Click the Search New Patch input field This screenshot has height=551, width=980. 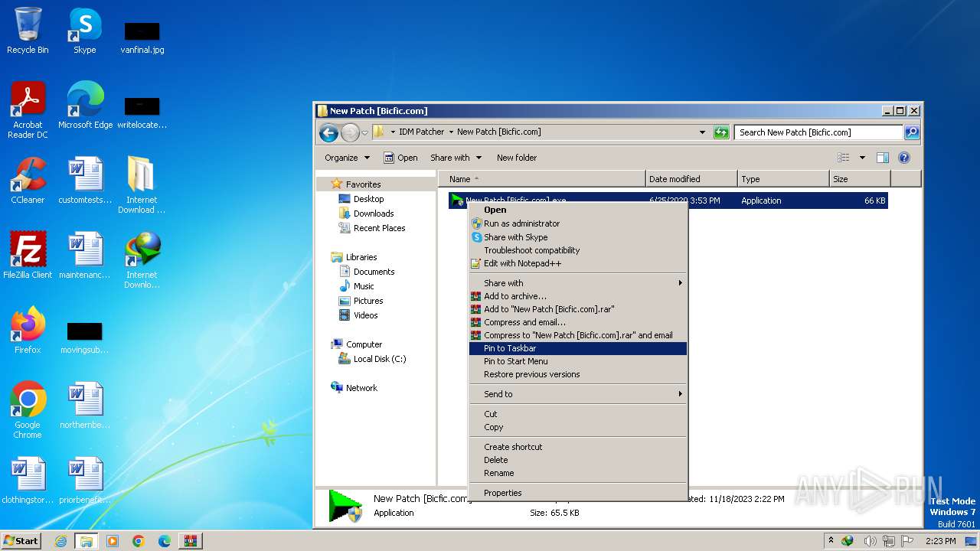point(818,132)
